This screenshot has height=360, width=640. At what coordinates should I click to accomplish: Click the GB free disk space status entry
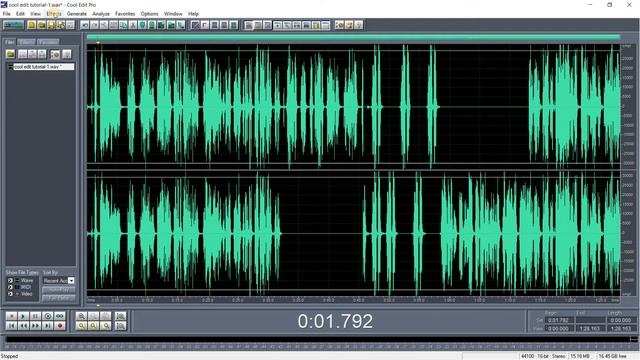click(613, 356)
